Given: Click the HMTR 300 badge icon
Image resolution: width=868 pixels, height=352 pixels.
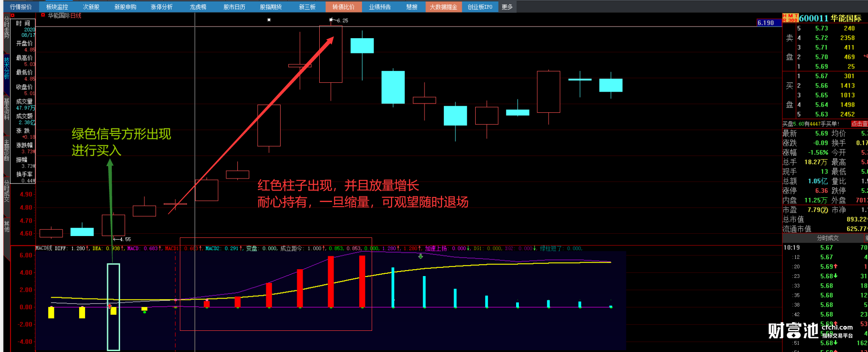Looking at the screenshot, I should click(x=790, y=18).
